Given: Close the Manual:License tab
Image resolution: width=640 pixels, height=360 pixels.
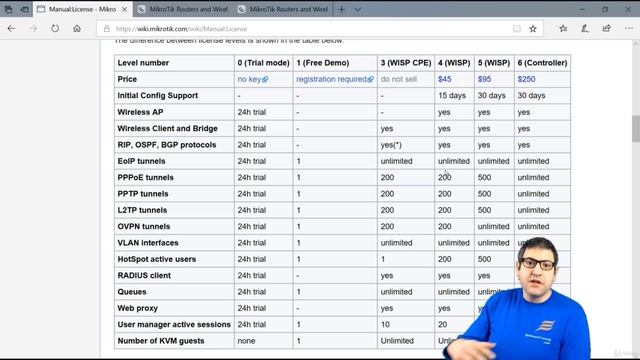Looking at the screenshot, I should (x=124, y=9).
